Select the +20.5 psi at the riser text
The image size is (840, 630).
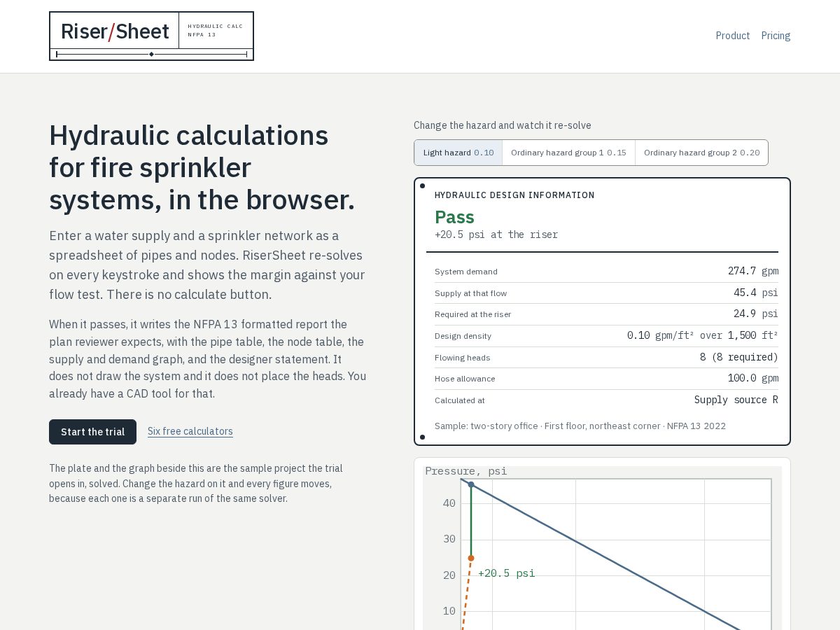click(x=496, y=234)
